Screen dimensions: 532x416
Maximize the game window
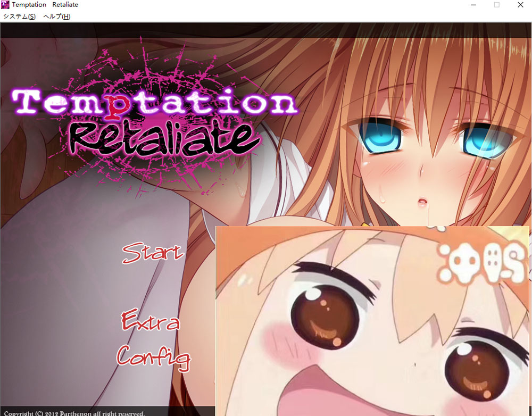tap(497, 5)
